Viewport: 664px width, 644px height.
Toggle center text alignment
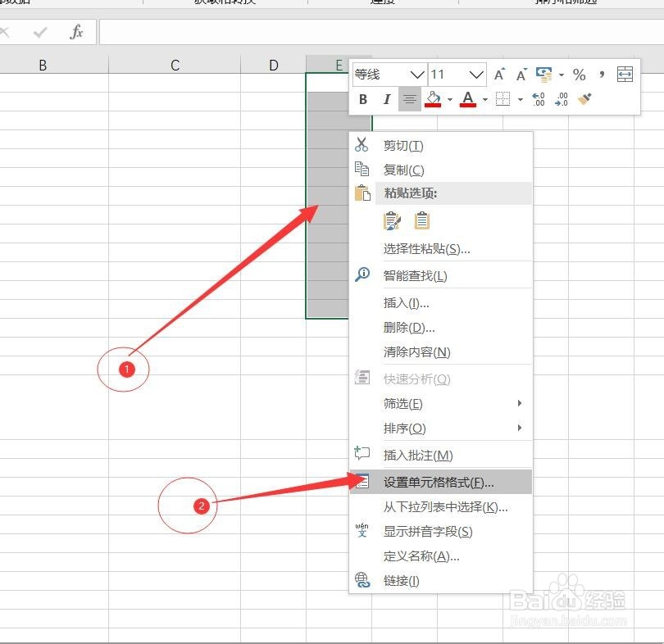point(409,98)
